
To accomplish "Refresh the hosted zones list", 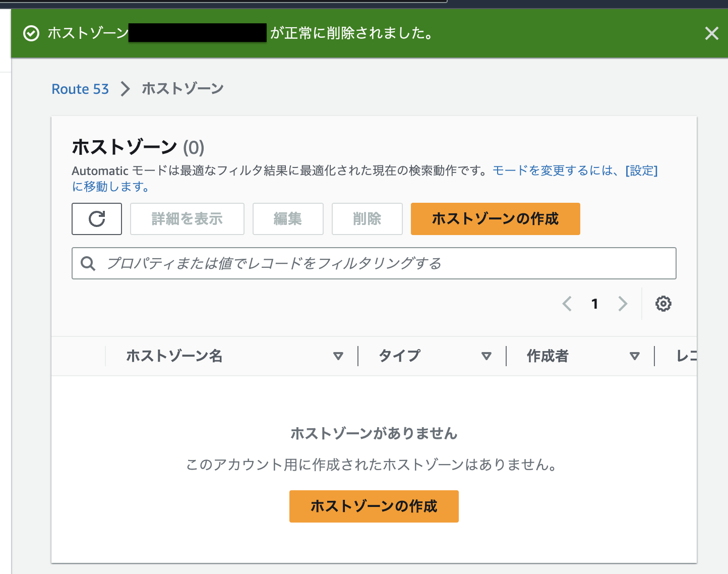I will 96,219.
